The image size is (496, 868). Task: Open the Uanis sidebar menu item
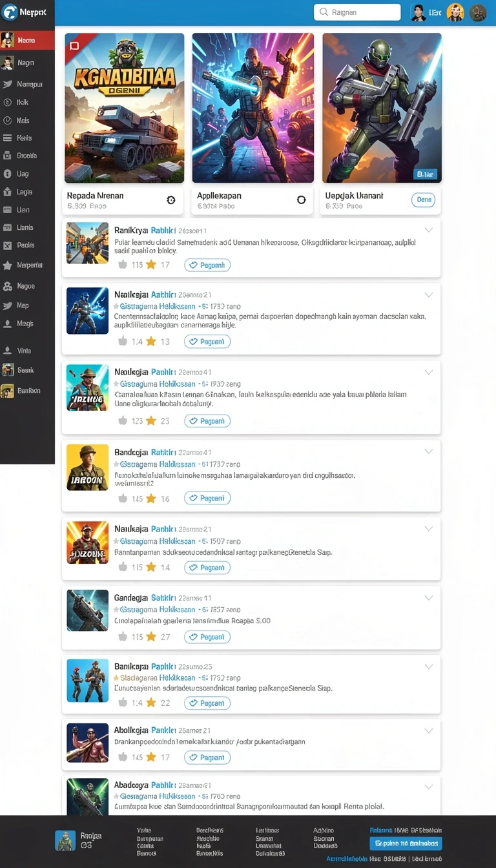coord(27,227)
